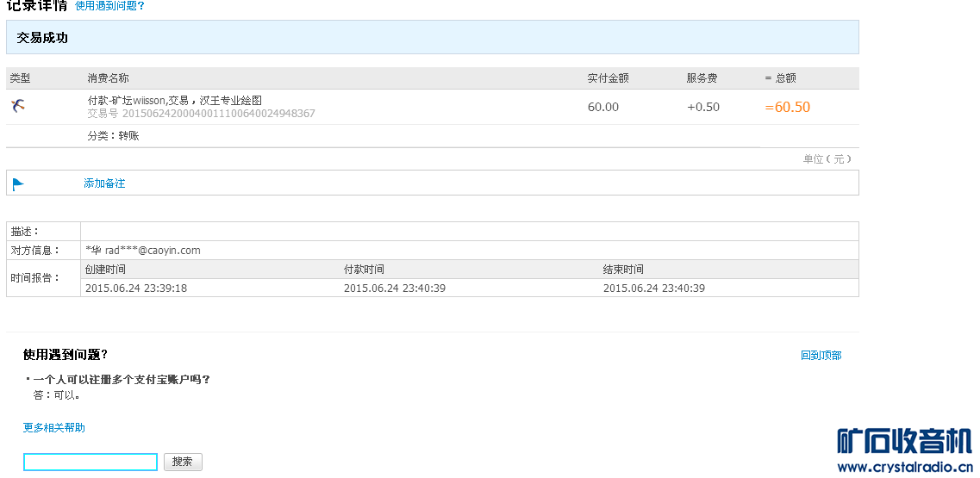Screen dimensions: 980x478
Task: Click the 消费名称 column header
Action: click(x=108, y=78)
